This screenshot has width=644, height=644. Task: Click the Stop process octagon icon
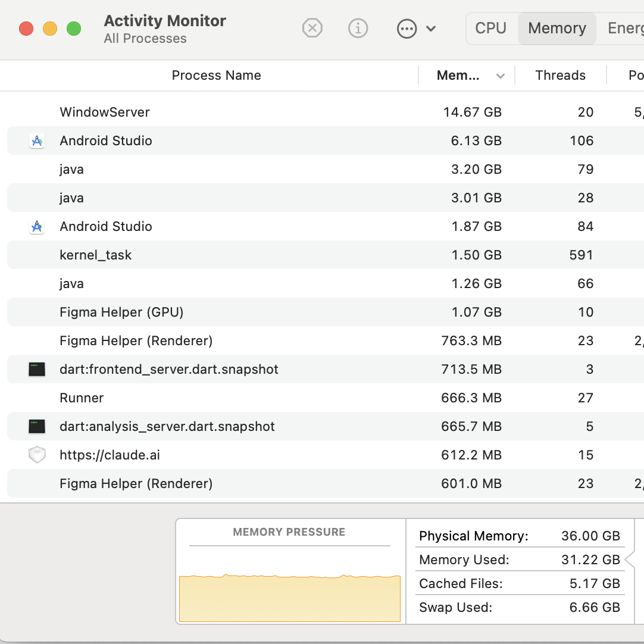tap(312, 28)
